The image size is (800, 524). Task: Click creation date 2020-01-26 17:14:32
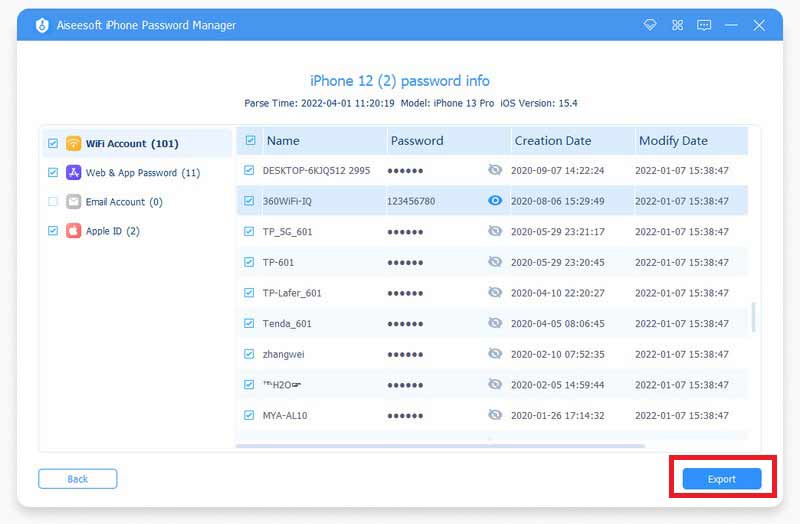[x=558, y=415]
